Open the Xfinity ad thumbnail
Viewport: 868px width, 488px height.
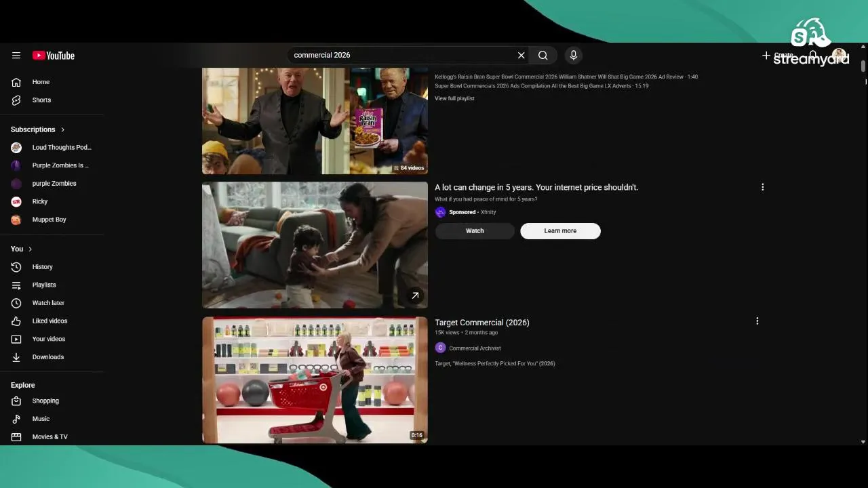[315, 245]
